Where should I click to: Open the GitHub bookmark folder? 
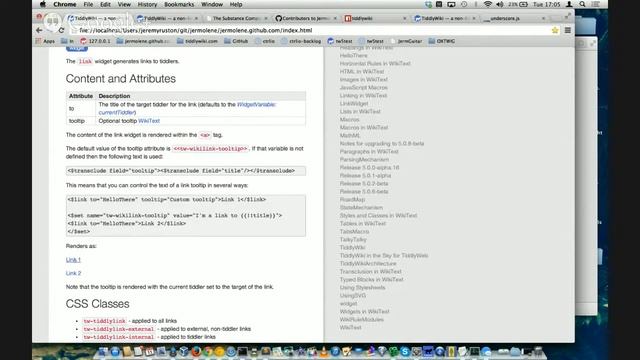pyautogui.click(x=236, y=41)
